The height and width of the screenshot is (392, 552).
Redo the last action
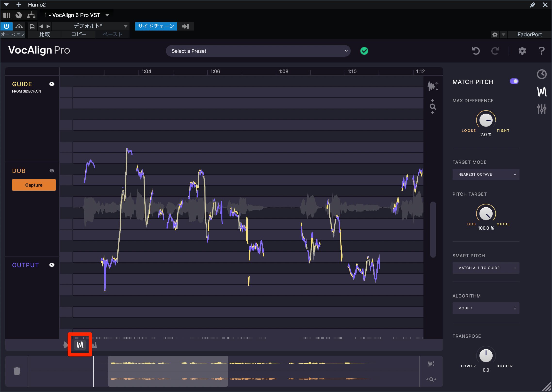495,51
